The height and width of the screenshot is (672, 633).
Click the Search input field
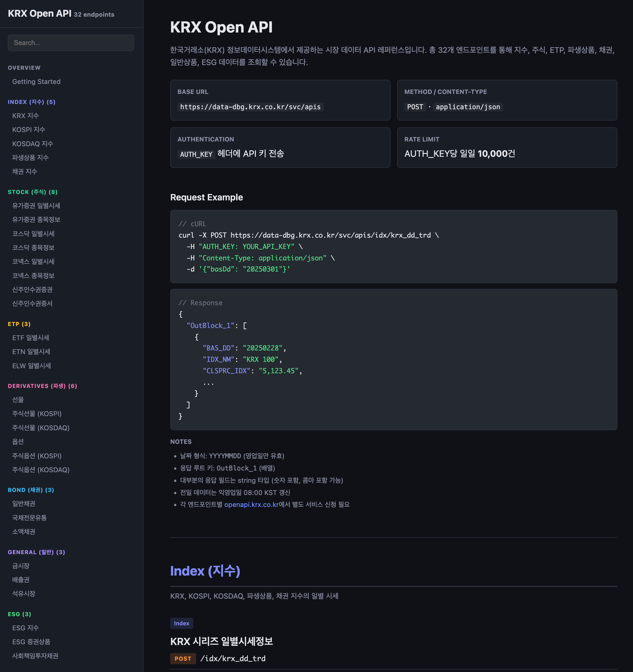[71, 43]
